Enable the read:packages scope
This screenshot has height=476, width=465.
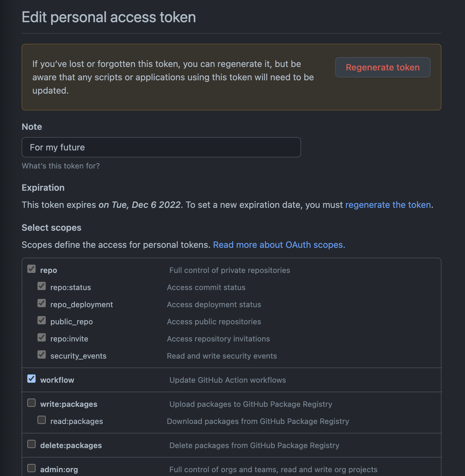tap(42, 420)
